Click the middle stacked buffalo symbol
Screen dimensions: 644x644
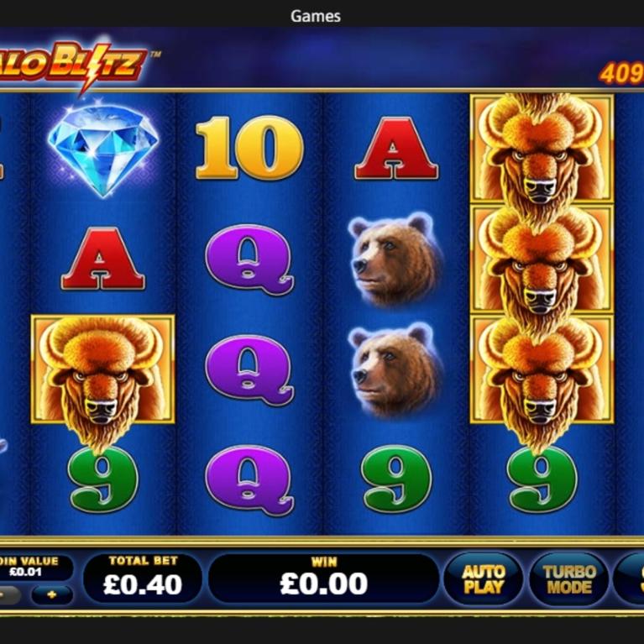(542, 259)
